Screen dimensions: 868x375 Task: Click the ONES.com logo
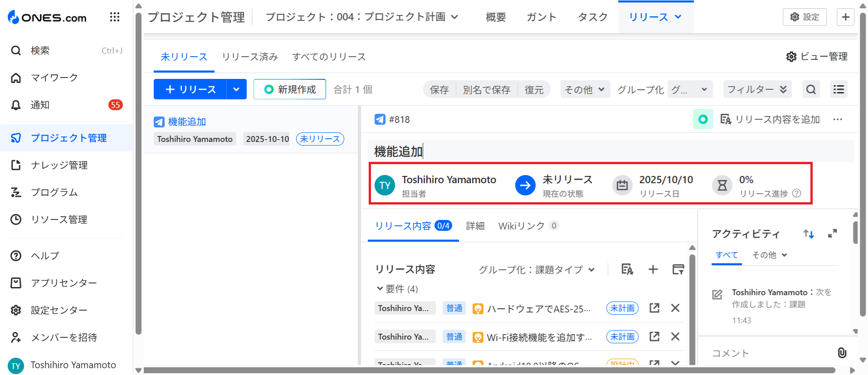(47, 17)
